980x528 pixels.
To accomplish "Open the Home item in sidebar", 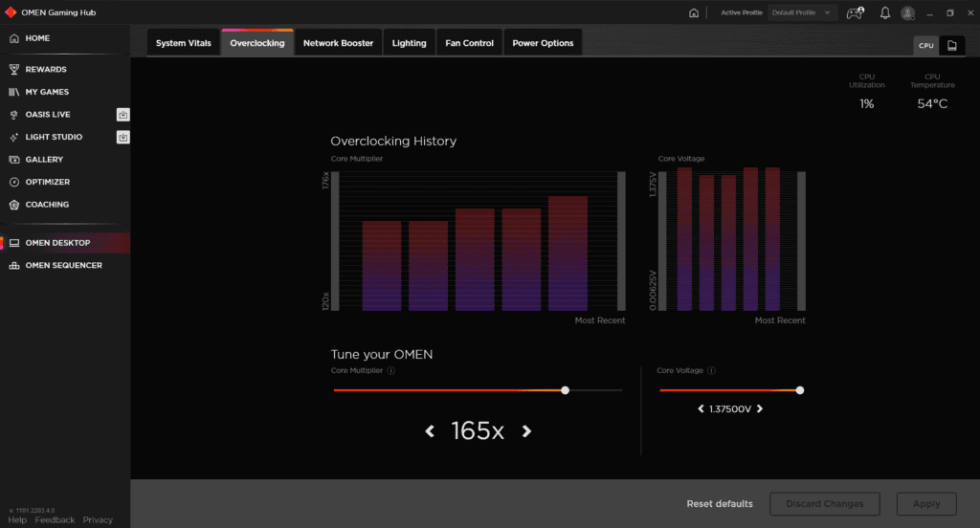I will pyautogui.click(x=37, y=38).
